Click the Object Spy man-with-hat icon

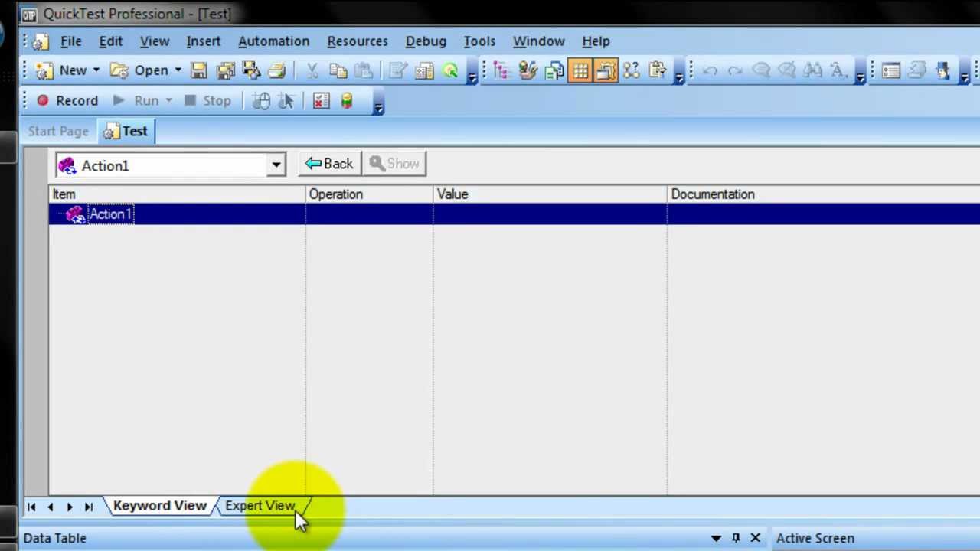tap(942, 70)
